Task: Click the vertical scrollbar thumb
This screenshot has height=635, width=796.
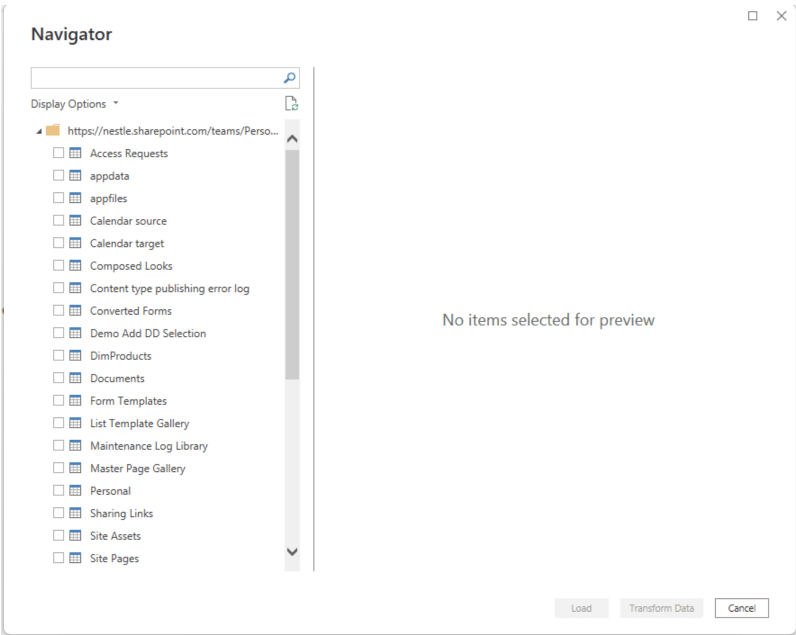Action: [292, 265]
